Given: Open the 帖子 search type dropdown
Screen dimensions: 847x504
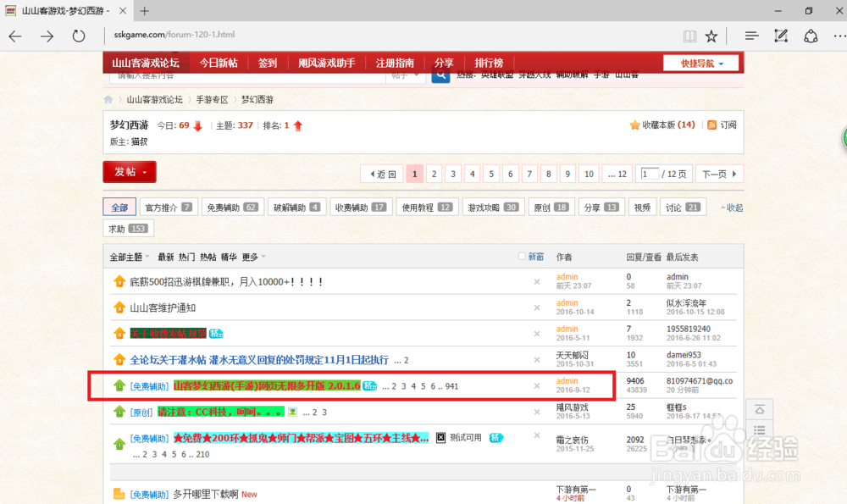Looking at the screenshot, I should (406, 75).
